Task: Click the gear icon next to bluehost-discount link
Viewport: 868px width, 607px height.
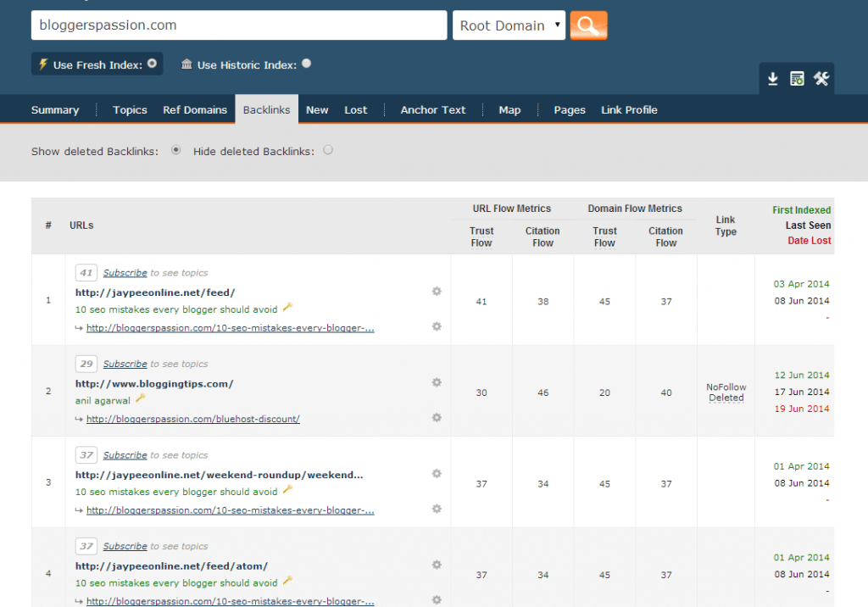Action: click(437, 417)
